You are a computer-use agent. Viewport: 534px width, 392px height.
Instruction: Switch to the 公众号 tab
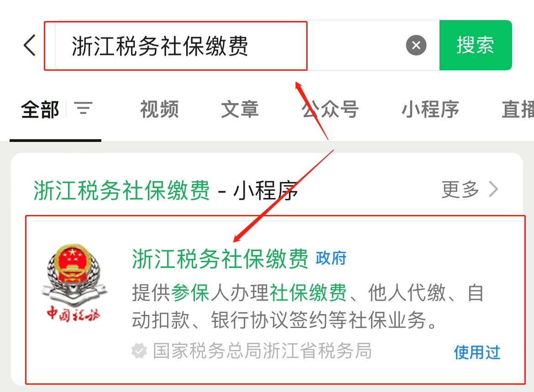point(330,110)
